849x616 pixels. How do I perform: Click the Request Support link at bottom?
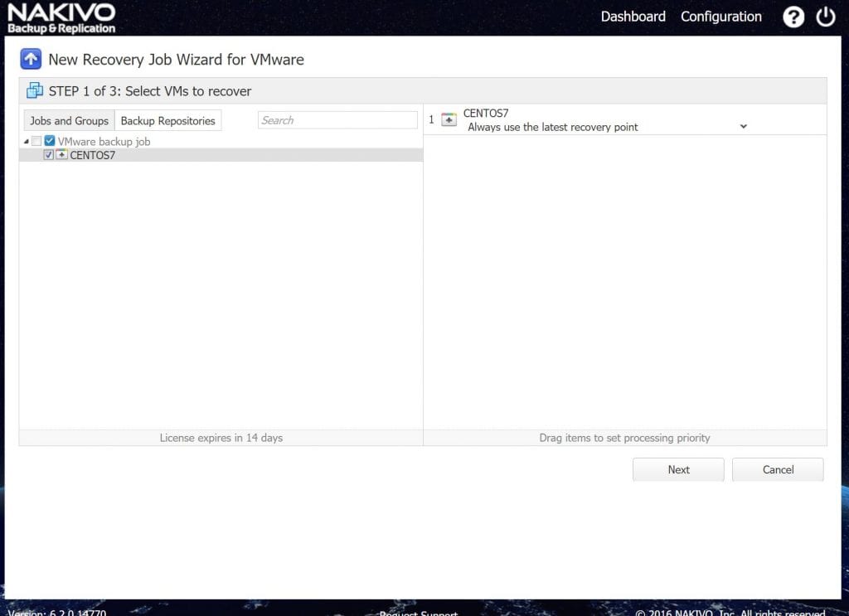pos(418,613)
